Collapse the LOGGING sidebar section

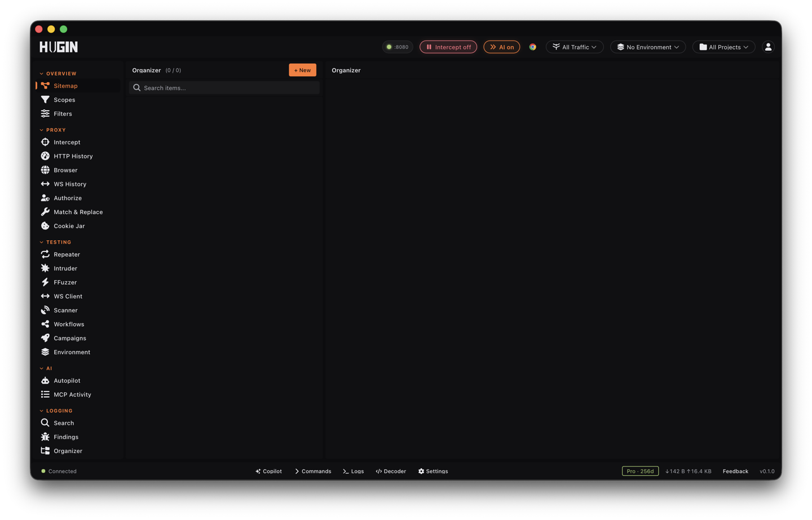[56, 411]
